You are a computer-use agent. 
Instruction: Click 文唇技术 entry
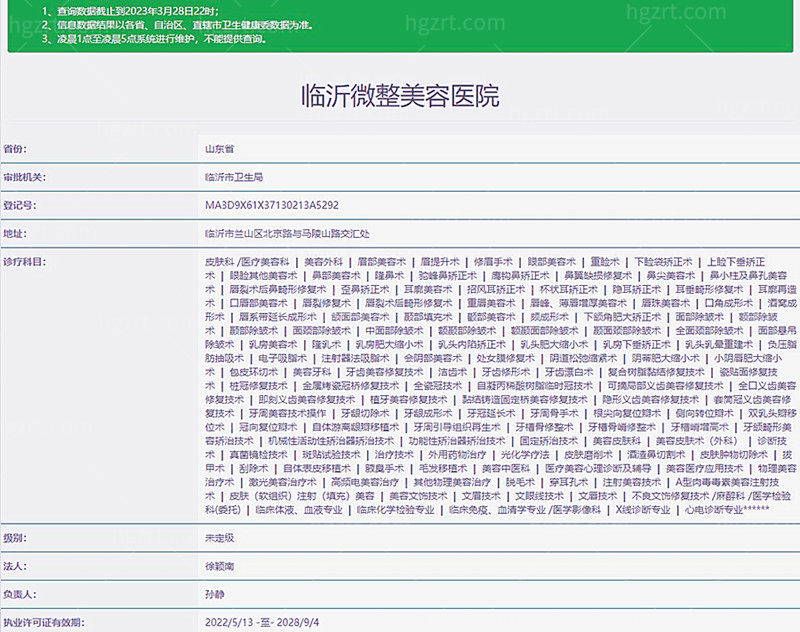(x=598, y=496)
